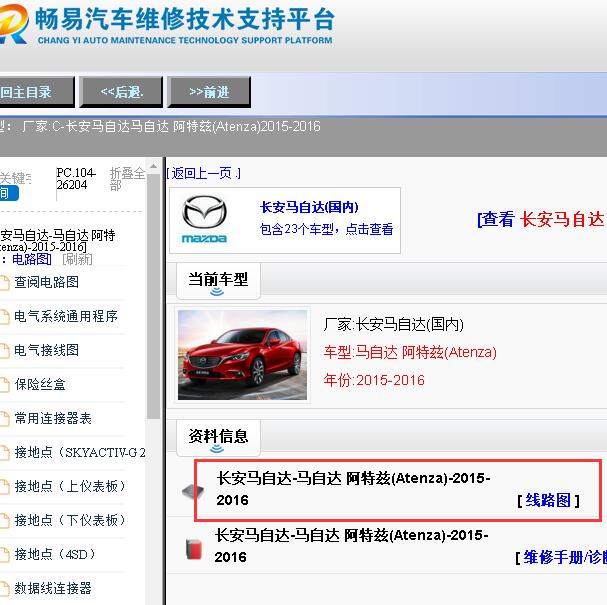Screen dimensions: 607x605
Task: Click the page icon beside 电气系统通用程序
Action: coord(4,317)
